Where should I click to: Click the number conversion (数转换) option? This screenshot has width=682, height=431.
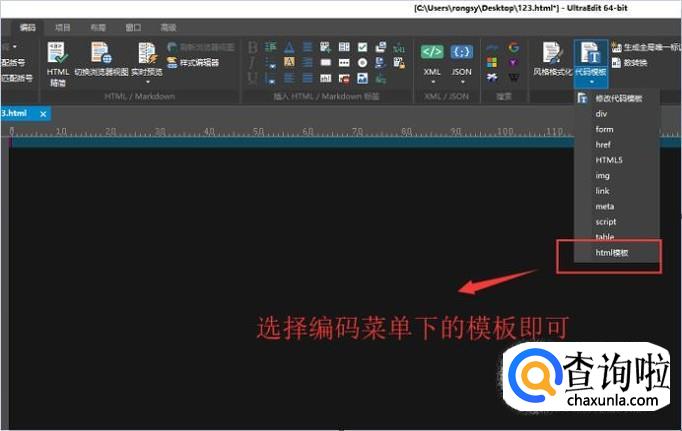pos(629,63)
